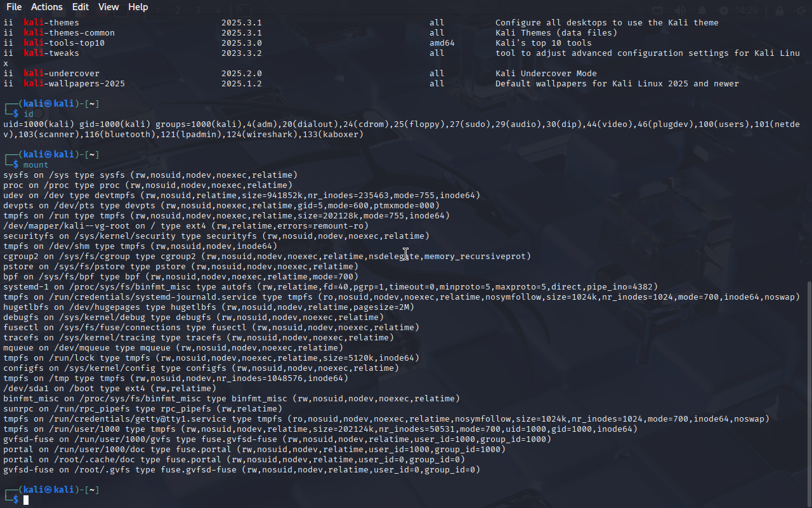This screenshot has width=812, height=508.
Task: Click the 'mount' command text
Action: pos(36,165)
